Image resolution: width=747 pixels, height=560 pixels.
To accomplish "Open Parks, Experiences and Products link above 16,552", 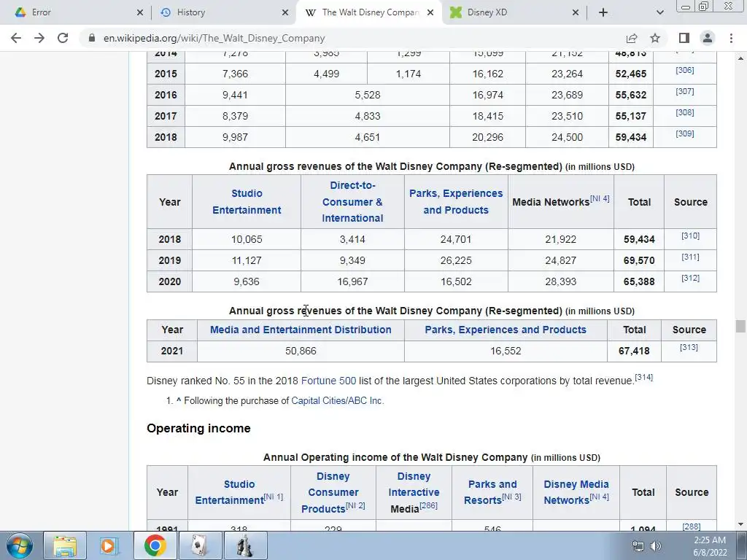I will pyautogui.click(x=506, y=330).
